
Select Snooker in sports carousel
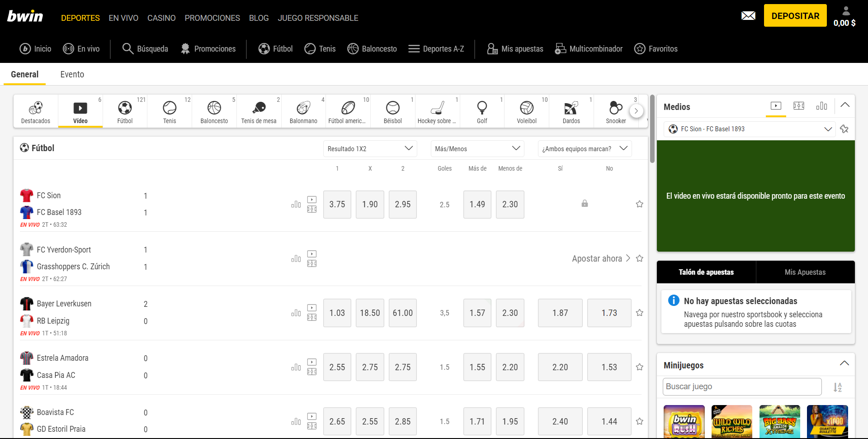click(x=616, y=111)
